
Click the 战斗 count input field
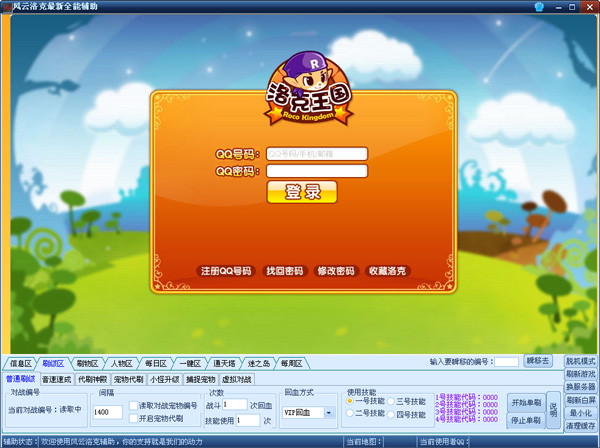click(x=235, y=404)
